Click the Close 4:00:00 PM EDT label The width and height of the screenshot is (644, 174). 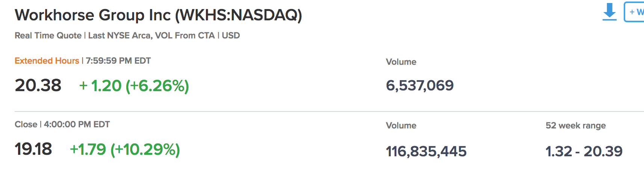[x=62, y=124]
